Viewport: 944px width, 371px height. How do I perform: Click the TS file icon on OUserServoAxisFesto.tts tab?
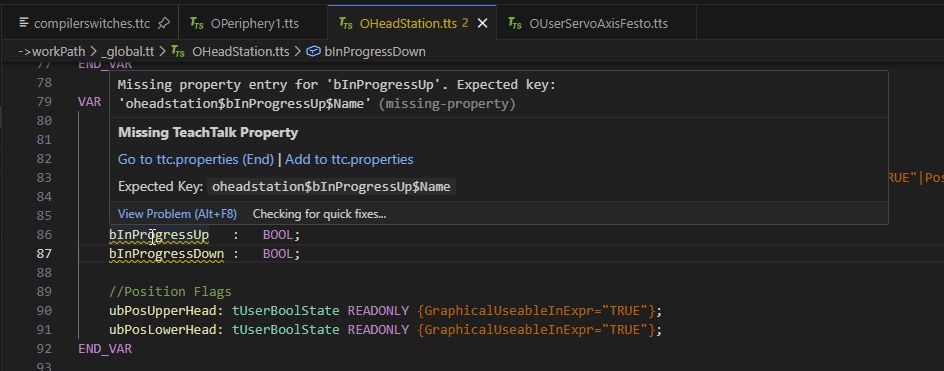515,23
